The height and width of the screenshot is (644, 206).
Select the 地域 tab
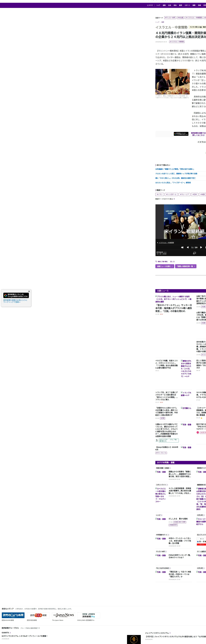pos(199,5)
